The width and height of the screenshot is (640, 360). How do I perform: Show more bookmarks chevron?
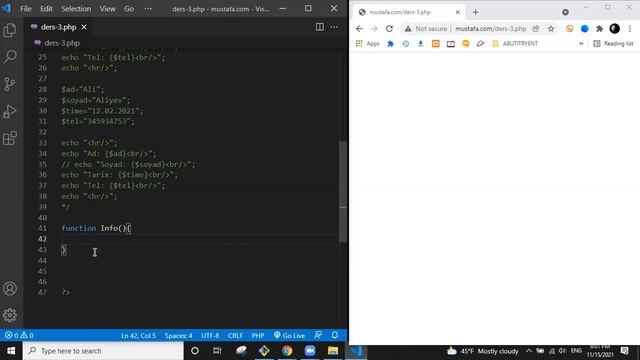pos(581,44)
